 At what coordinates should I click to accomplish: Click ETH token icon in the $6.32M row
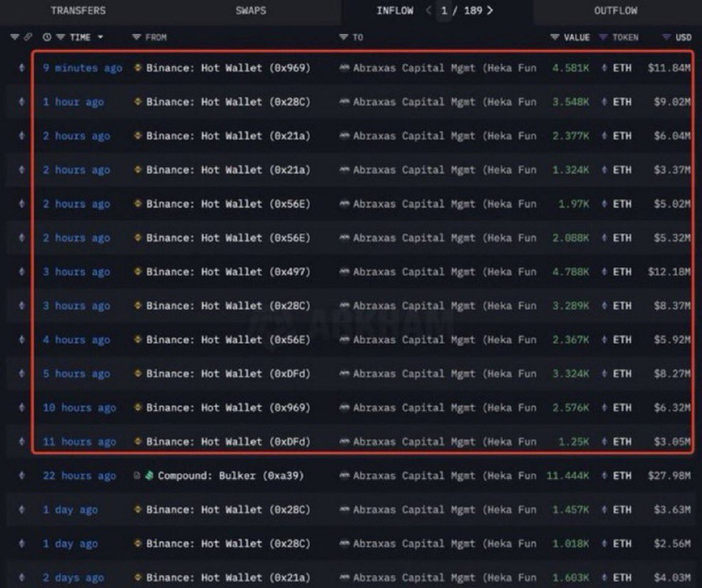tap(604, 408)
